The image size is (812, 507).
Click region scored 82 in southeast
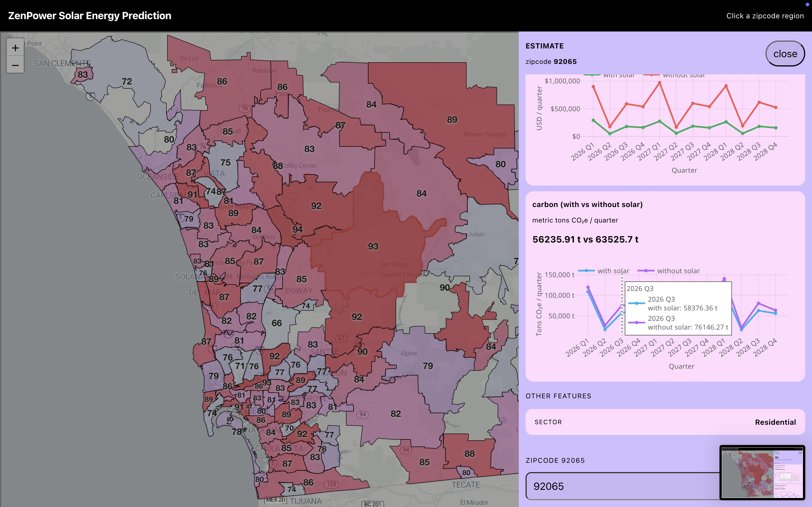click(396, 413)
